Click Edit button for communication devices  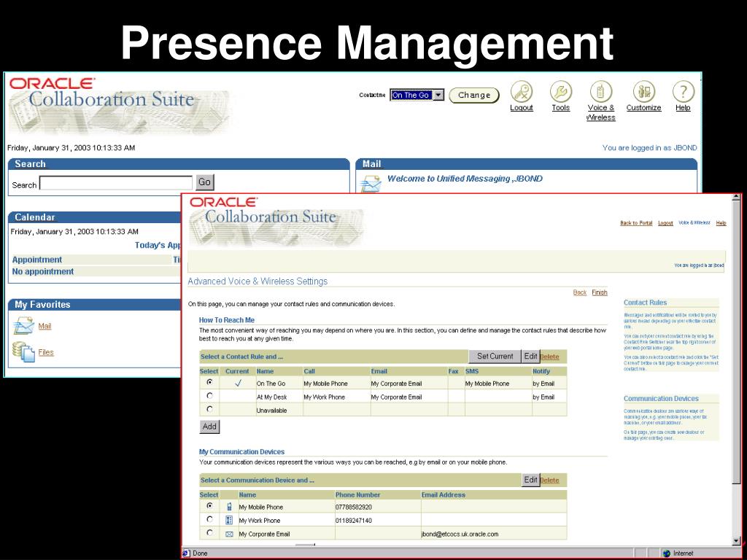(x=530, y=480)
